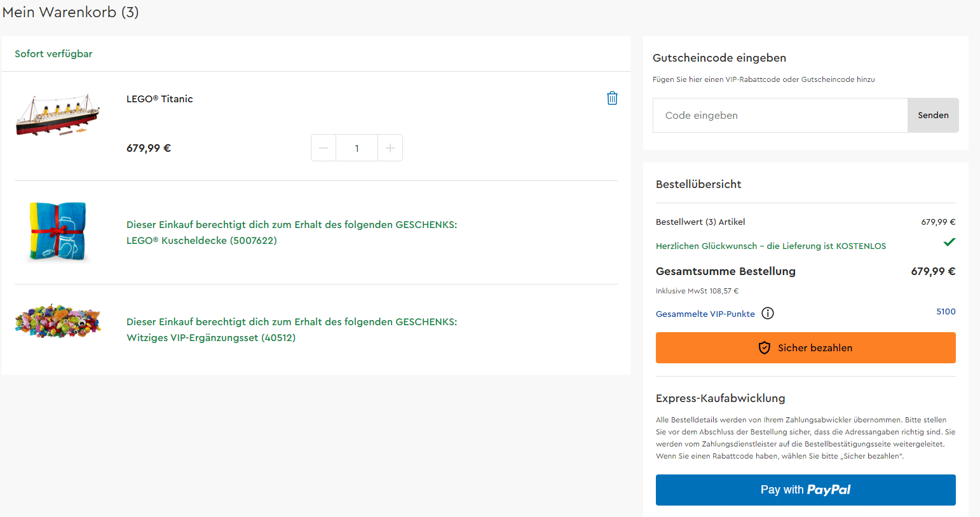Click the Mein Warenkorb (3) heading
Image resolution: width=980 pixels, height=517 pixels.
(71, 12)
